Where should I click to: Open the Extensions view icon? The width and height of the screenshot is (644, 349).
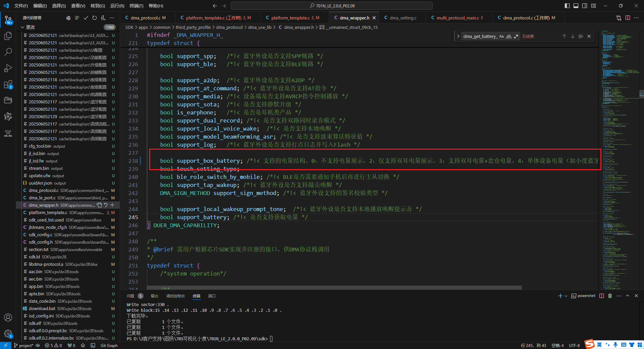tap(8, 85)
